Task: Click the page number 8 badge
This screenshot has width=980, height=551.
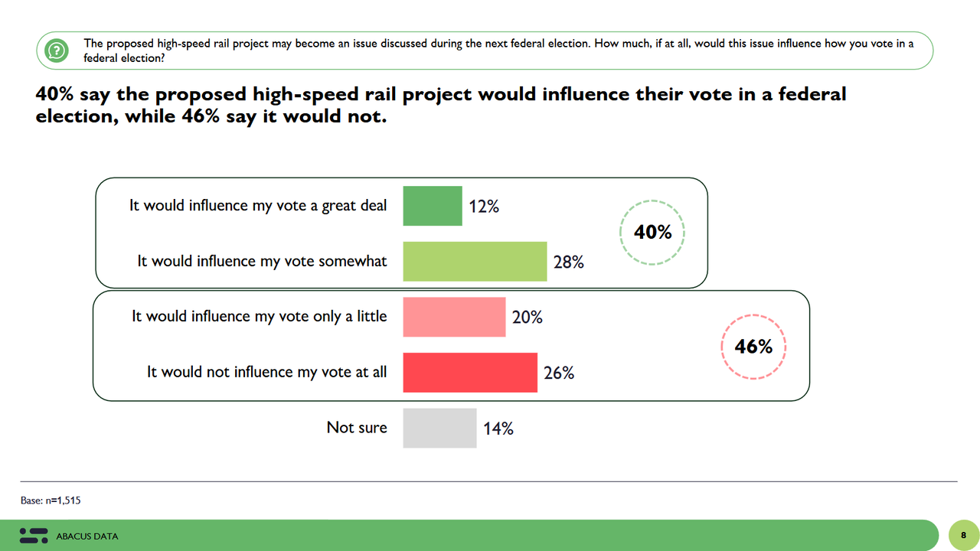Action: (x=963, y=536)
